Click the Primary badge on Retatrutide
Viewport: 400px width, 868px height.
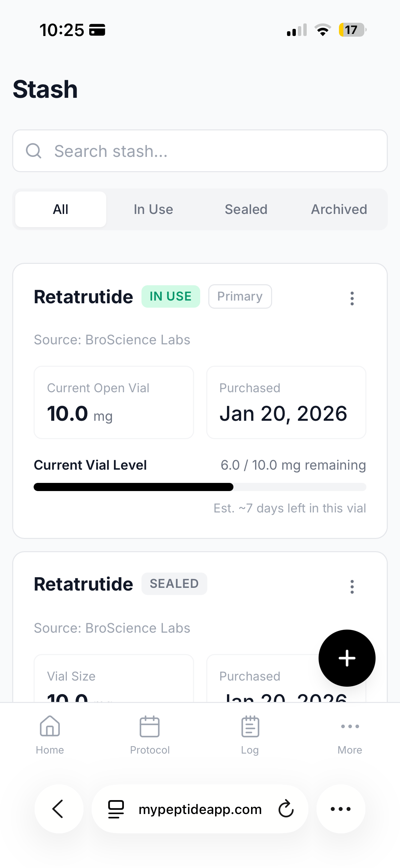coord(240,296)
